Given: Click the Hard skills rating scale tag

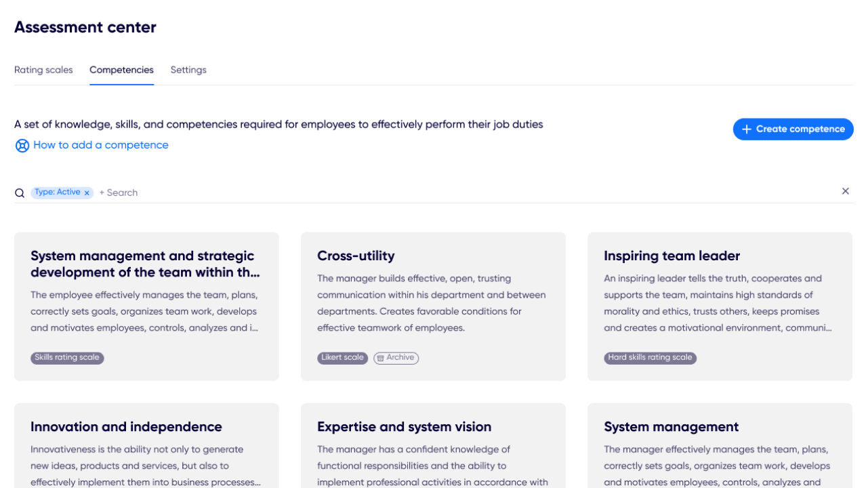Looking at the screenshot, I should click(x=650, y=358).
